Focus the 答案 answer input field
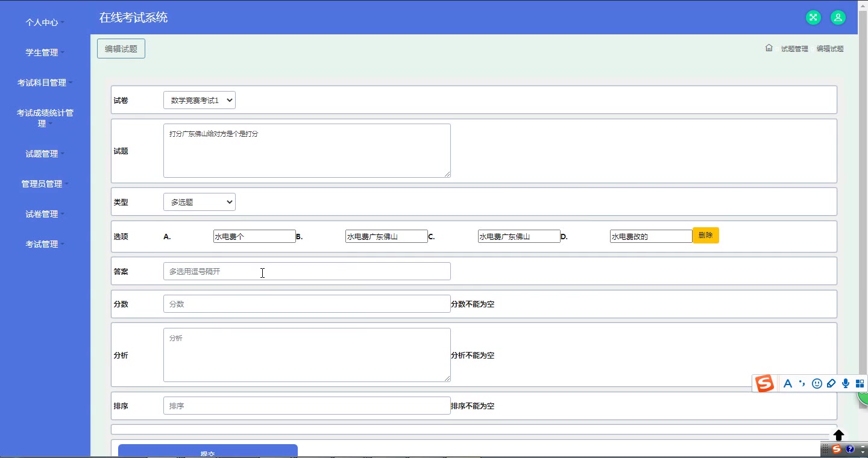The height and width of the screenshot is (458, 868). [307, 271]
